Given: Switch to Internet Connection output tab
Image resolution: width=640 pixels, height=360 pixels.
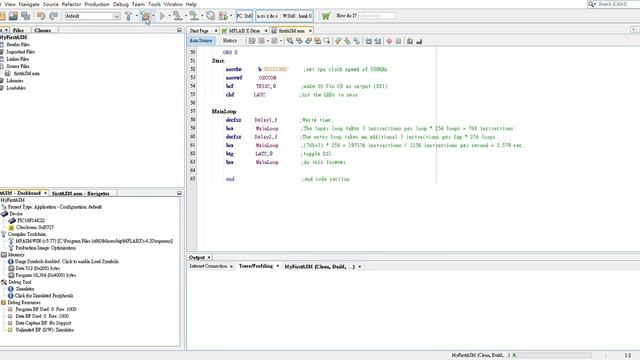Looking at the screenshot, I should pyautogui.click(x=208, y=266).
